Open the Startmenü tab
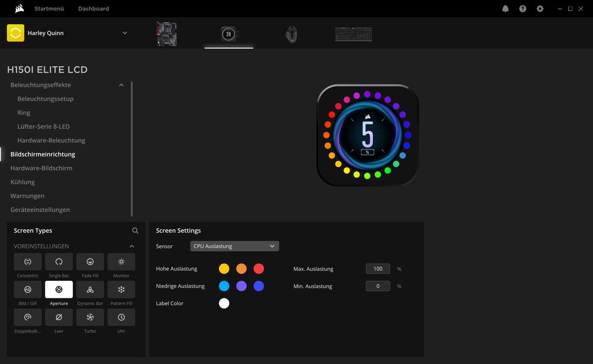 click(49, 8)
